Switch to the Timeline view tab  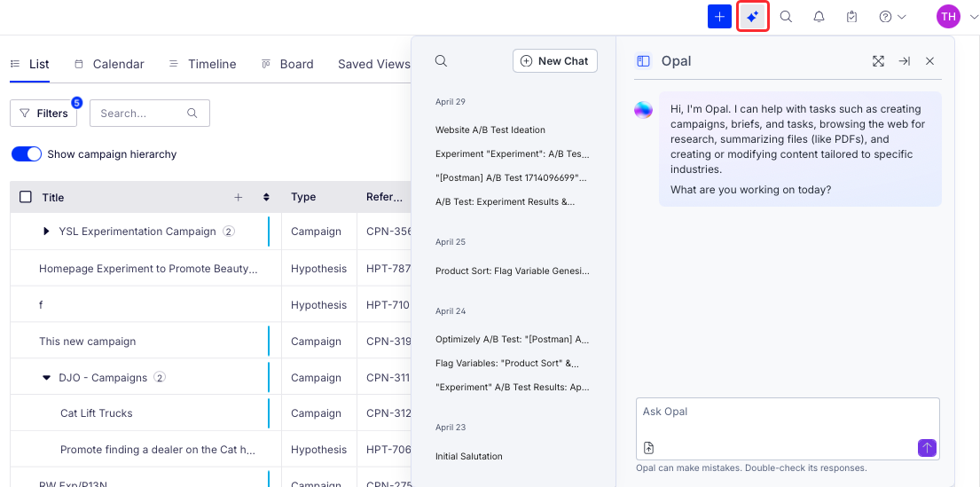[202, 64]
